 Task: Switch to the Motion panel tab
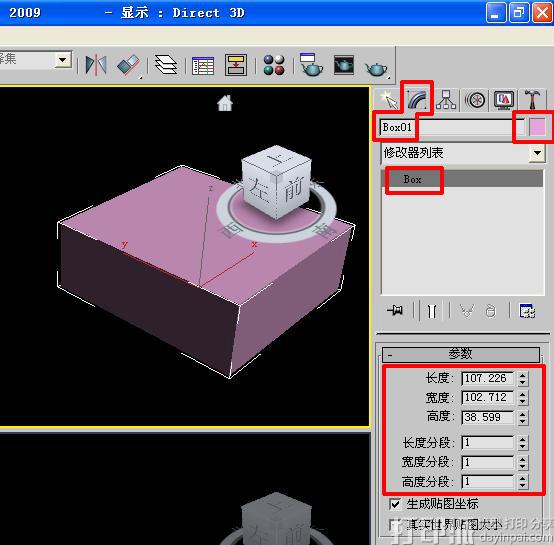pyautogui.click(x=475, y=100)
